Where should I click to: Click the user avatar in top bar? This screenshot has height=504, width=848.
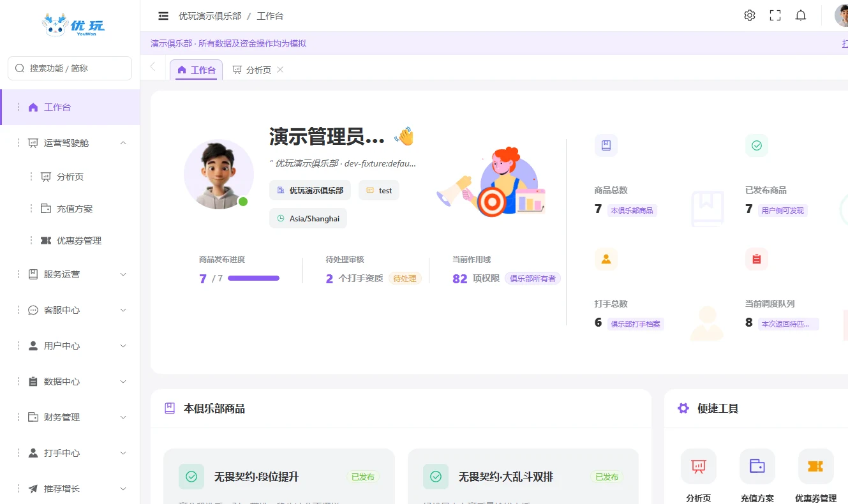[842, 16]
